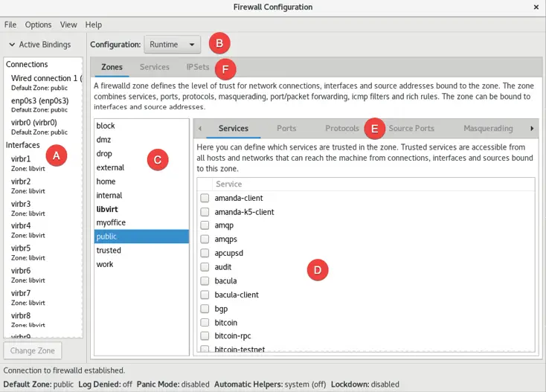546x392 pixels.
Task: Open the Help menu
Action: (94, 25)
